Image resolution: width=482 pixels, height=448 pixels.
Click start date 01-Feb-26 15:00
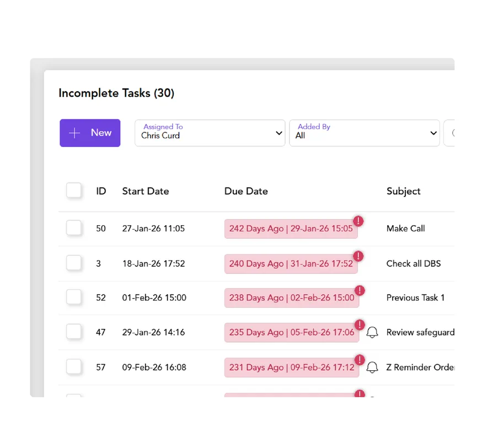tap(154, 297)
